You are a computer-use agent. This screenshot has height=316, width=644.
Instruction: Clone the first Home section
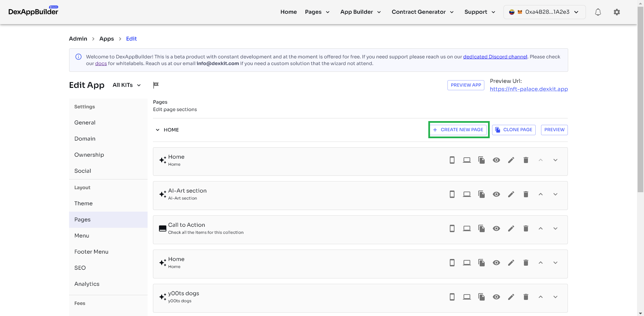point(481,160)
